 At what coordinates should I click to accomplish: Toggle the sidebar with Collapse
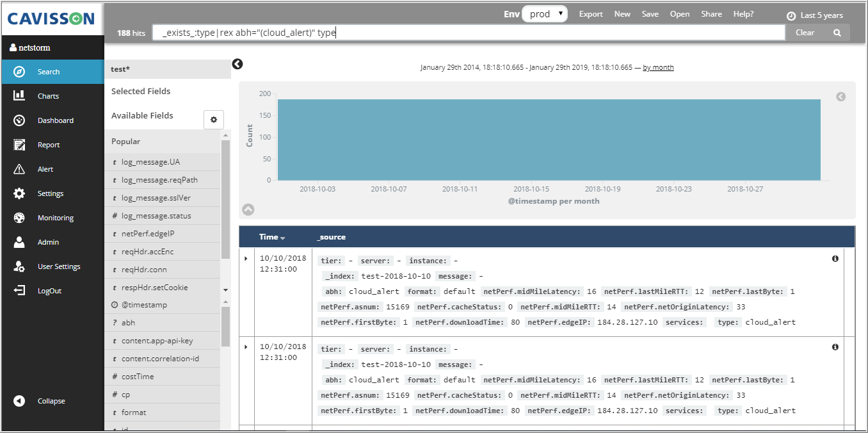tap(51, 401)
